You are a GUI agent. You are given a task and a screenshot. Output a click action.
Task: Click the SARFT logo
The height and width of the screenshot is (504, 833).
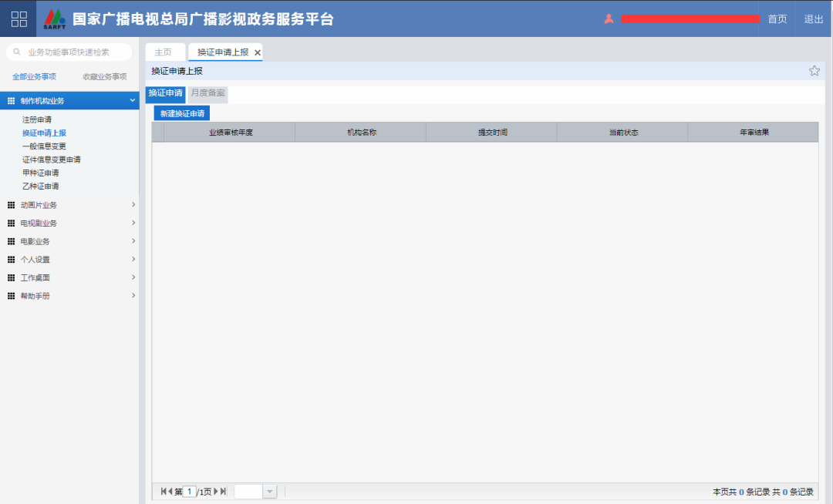(54, 18)
